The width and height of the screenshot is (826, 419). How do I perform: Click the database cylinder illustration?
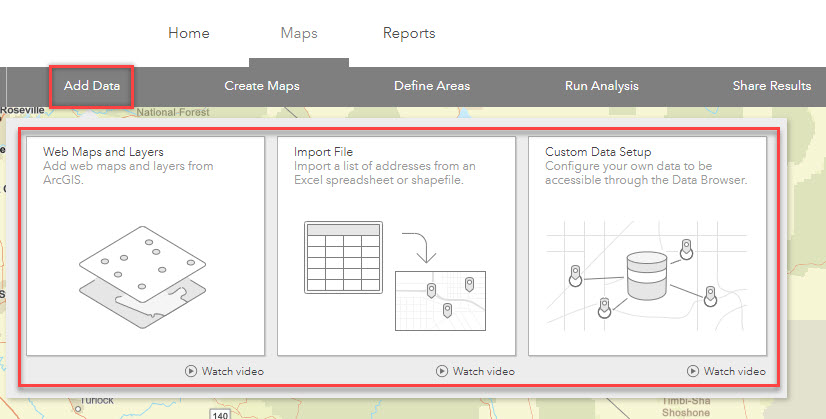[x=647, y=276]
